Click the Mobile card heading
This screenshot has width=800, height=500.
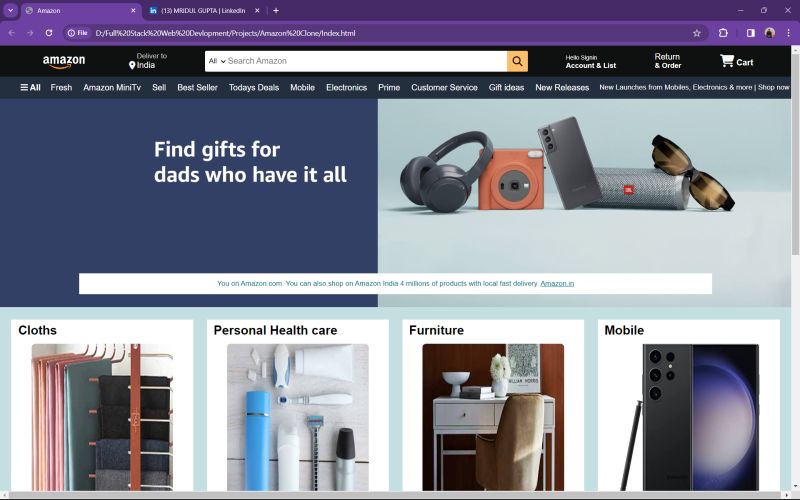coord(624,330)
